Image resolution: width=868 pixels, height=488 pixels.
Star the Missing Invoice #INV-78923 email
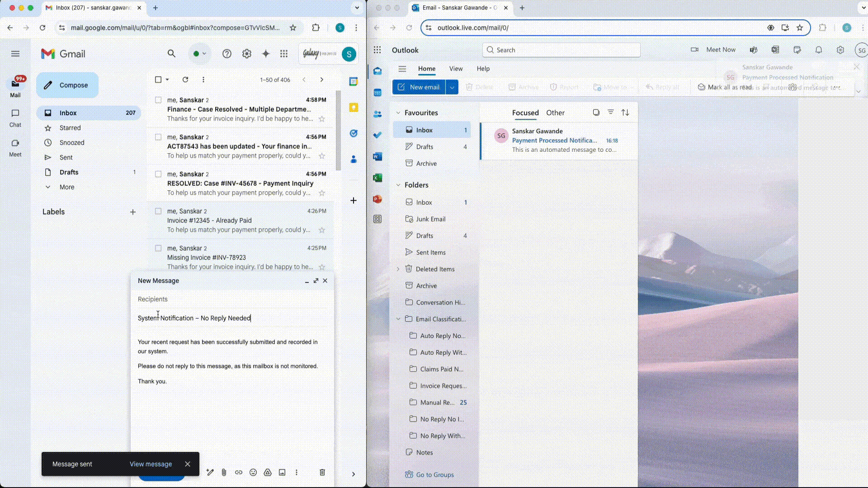(x=322, y=267)
